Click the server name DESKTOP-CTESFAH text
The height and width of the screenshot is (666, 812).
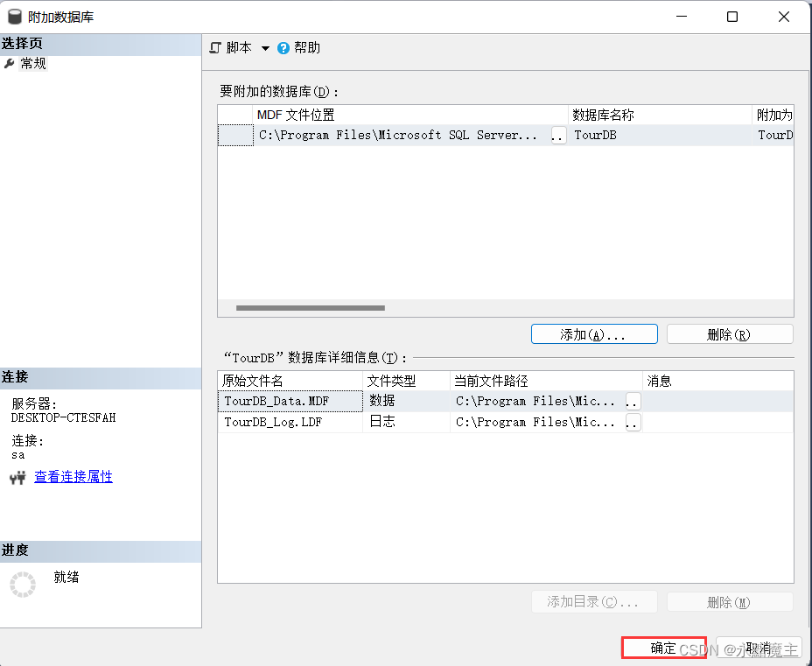[63, 418]
